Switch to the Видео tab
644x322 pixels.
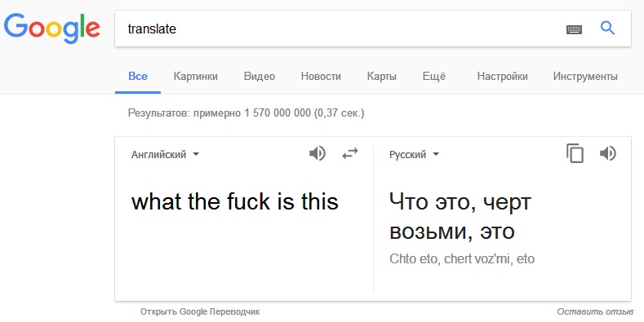tap(260, 77)
